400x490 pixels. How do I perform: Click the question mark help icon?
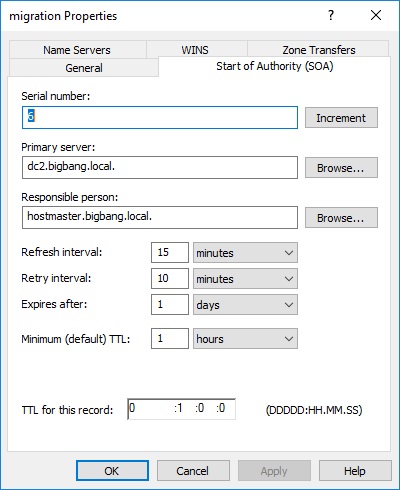[x=331, y=15]
